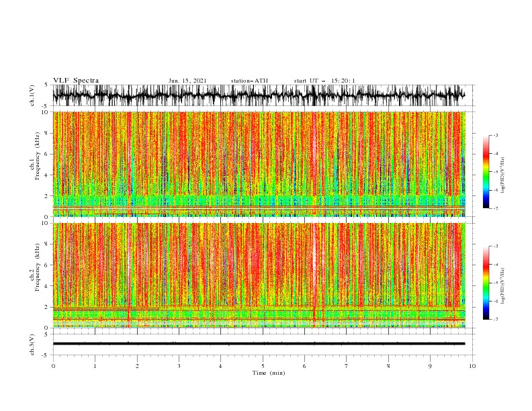Click time axis tick label "3"
The width and height of the screenshot is (532, 411).
179,366
